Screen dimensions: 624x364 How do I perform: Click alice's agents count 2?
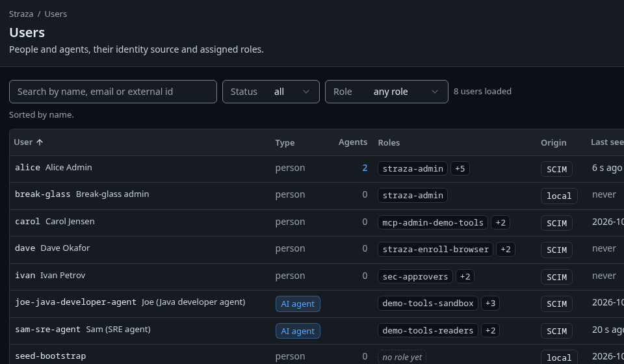(x=365, y=168)
